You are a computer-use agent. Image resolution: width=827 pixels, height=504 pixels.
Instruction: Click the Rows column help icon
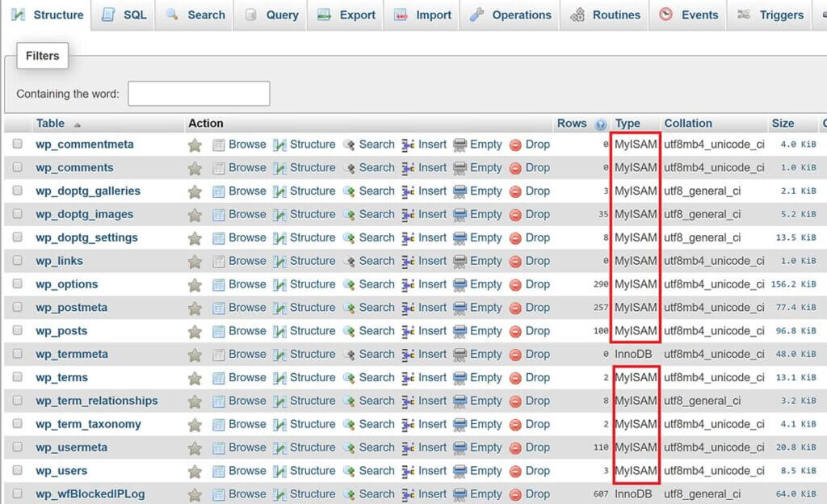600,124
